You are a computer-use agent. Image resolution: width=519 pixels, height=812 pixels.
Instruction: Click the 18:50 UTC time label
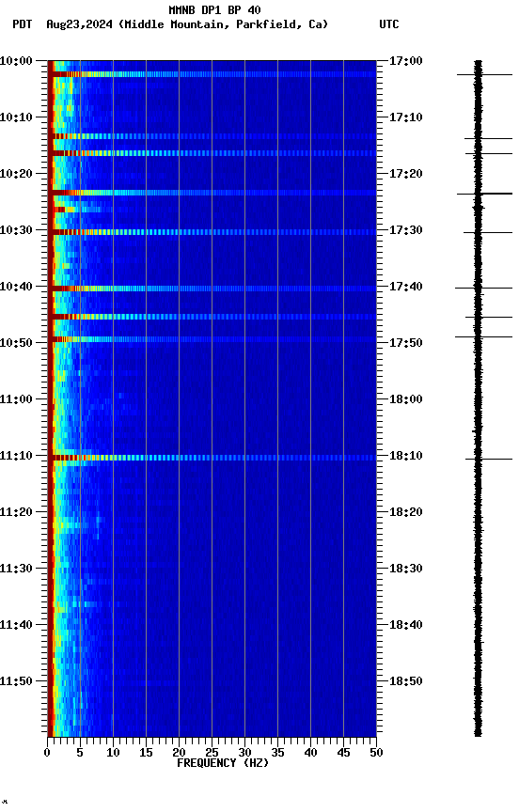pos(405,681)
